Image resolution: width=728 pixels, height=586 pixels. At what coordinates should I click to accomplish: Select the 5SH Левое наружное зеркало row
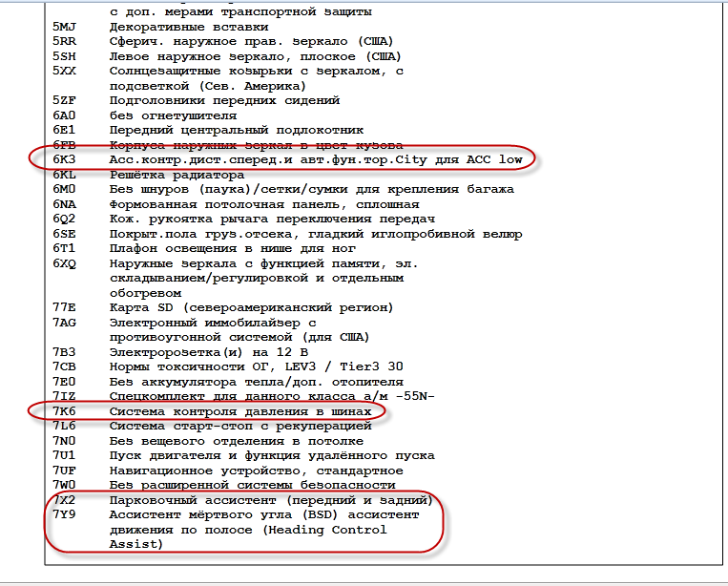coord(226,56)
